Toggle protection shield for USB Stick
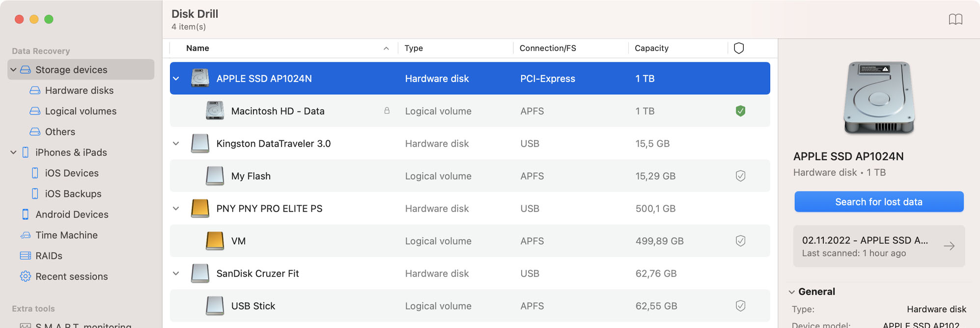980x328 pixels. pyautogui.click(x=741, y=306)
